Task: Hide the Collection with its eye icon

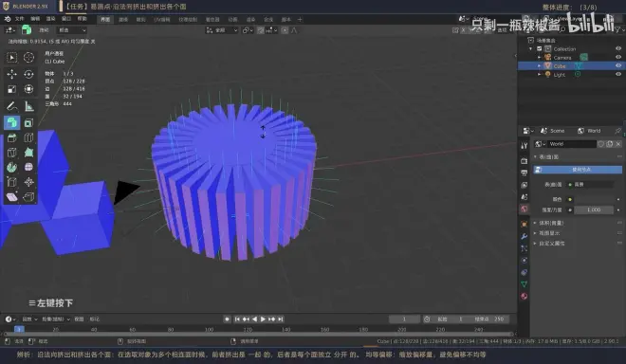Action: [618, 48]
